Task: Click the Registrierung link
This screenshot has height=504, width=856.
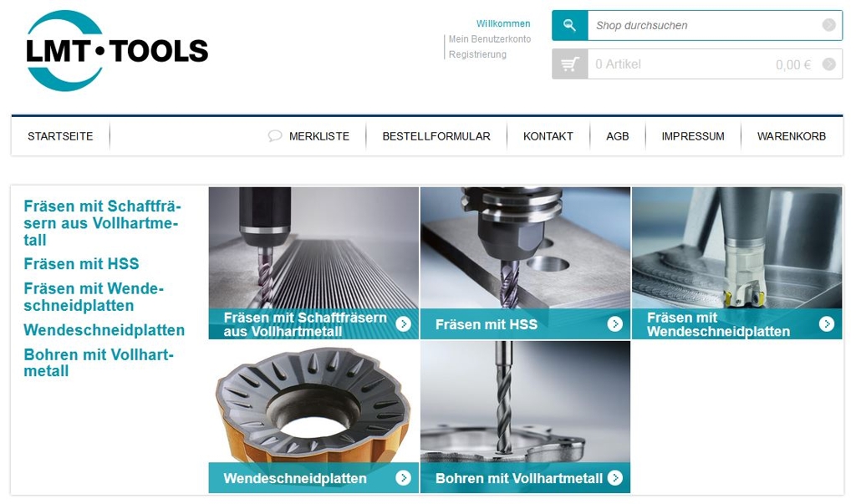Action: (477, 54)
